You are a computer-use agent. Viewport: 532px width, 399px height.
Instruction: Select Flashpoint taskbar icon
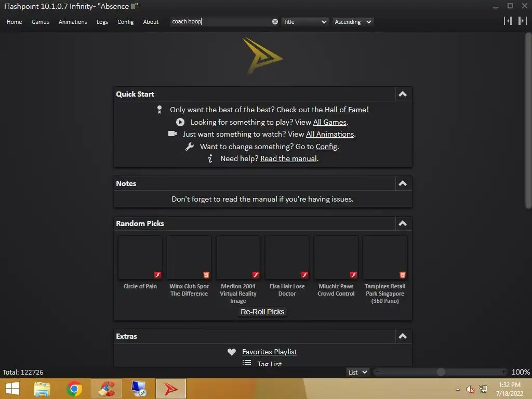(171, 389)
